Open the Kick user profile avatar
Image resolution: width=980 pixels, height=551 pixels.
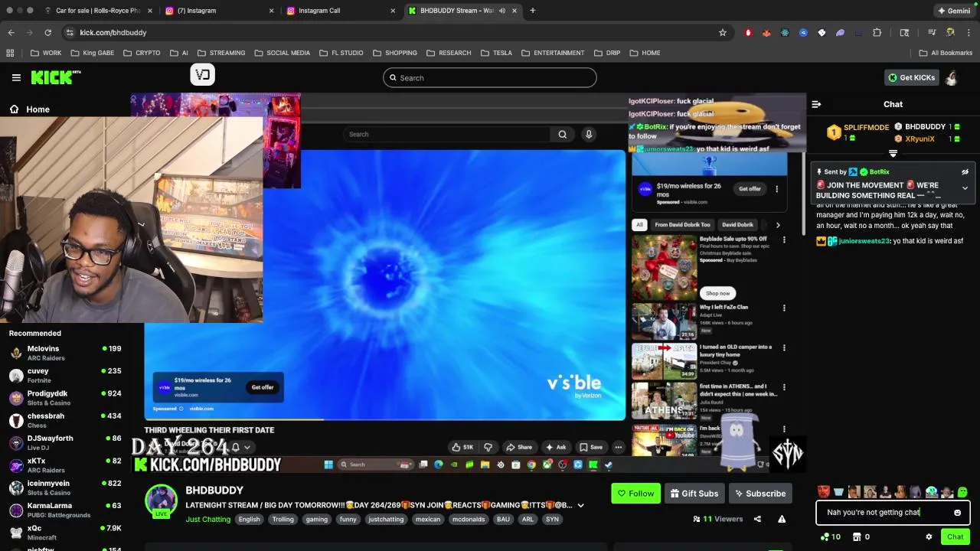[952, 77]
